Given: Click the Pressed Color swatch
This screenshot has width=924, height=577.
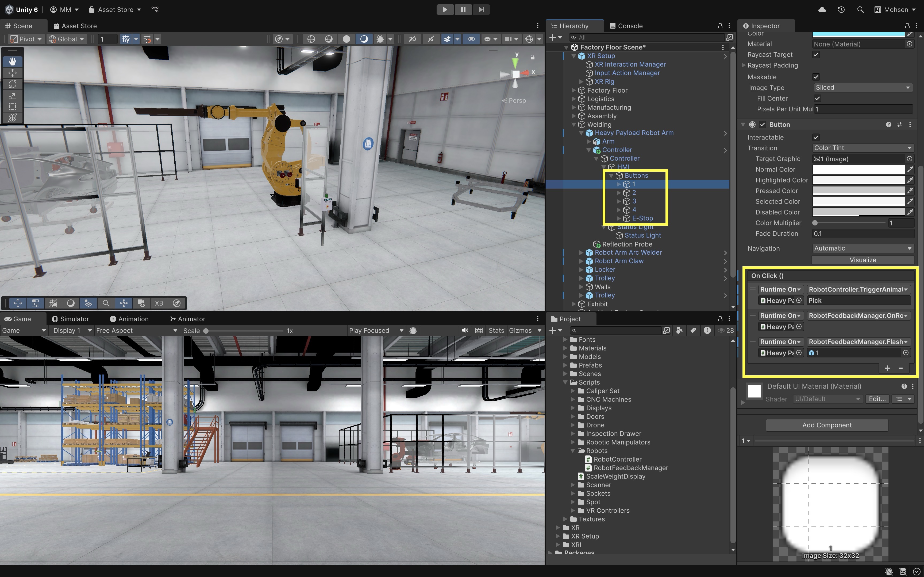Looking at the screenshot, I should [858, 191].
